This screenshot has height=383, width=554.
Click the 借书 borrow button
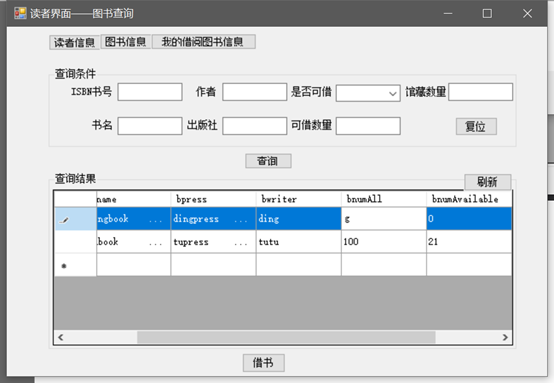tap(264, 363)
